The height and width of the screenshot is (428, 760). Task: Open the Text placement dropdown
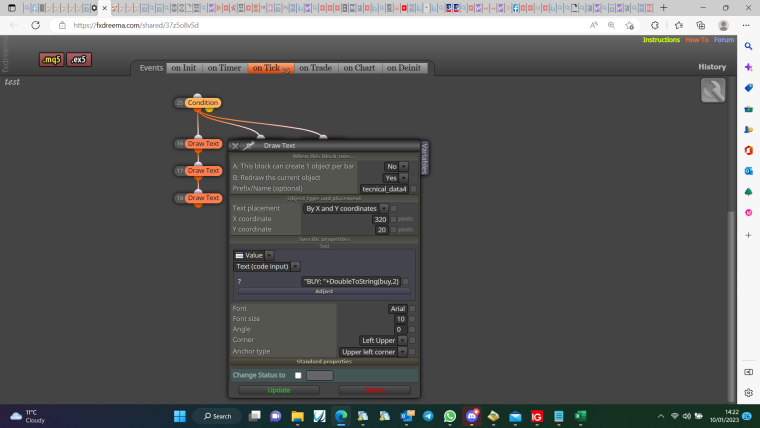pyautogui.click(x=346, y=208)
